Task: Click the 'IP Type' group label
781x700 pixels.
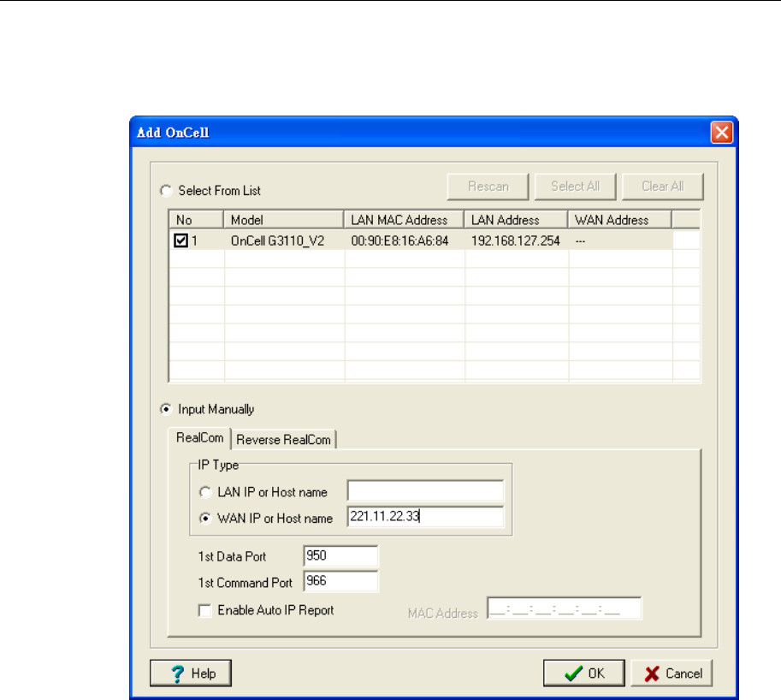Action: (x=218, y=466)
